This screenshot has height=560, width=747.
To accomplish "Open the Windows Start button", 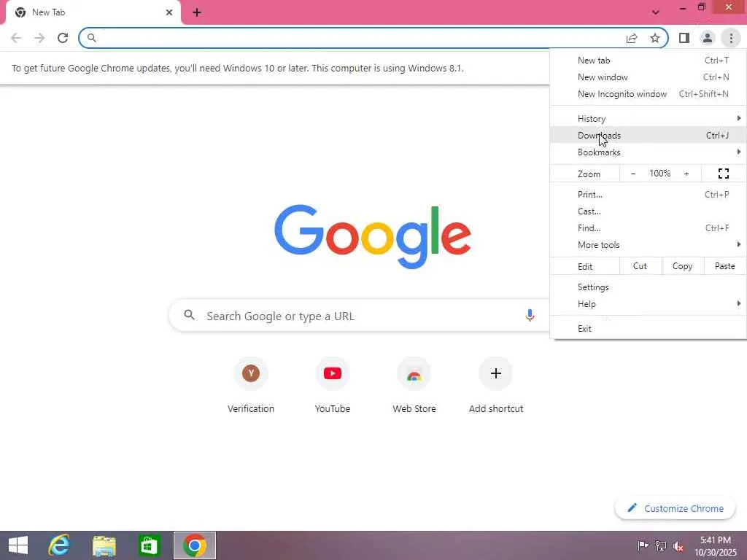I will coord(18,545).
